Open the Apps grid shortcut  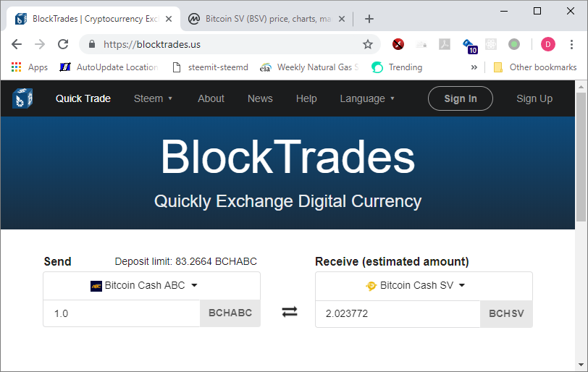coord(30,67)
